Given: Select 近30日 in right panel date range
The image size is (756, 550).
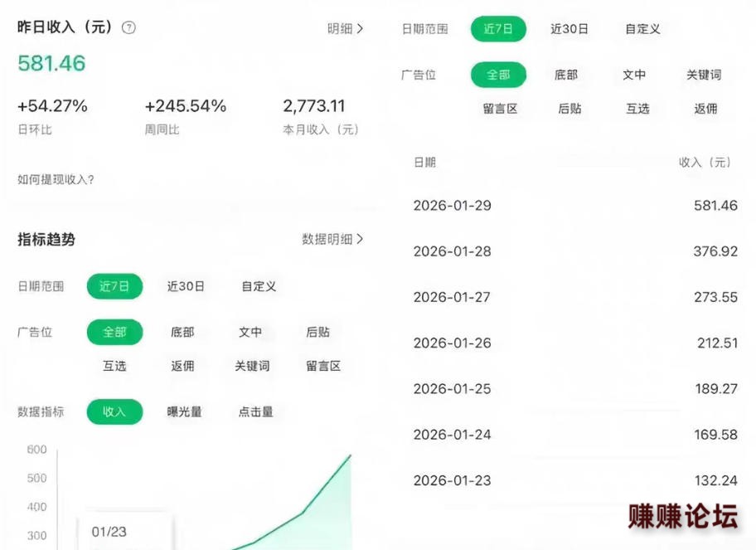Looking at the screenshot, I should (569, 29).
